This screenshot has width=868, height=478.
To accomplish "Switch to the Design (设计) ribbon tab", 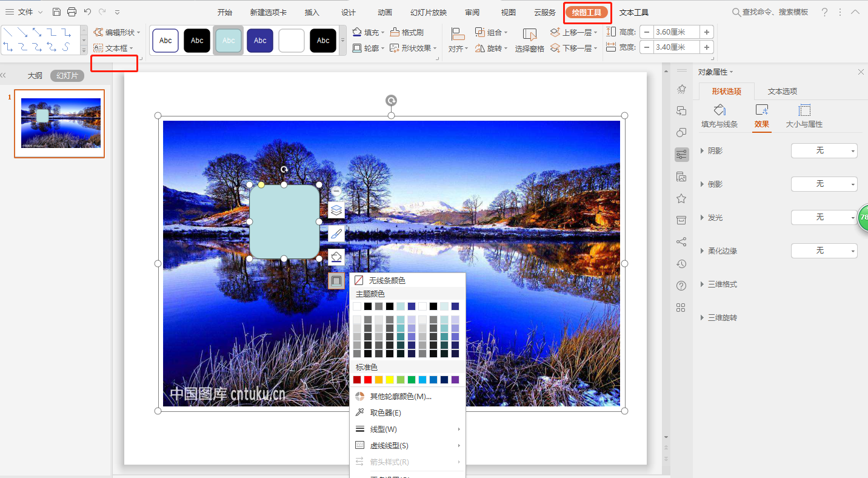I will pyautogui.click(x=349, y=12).
